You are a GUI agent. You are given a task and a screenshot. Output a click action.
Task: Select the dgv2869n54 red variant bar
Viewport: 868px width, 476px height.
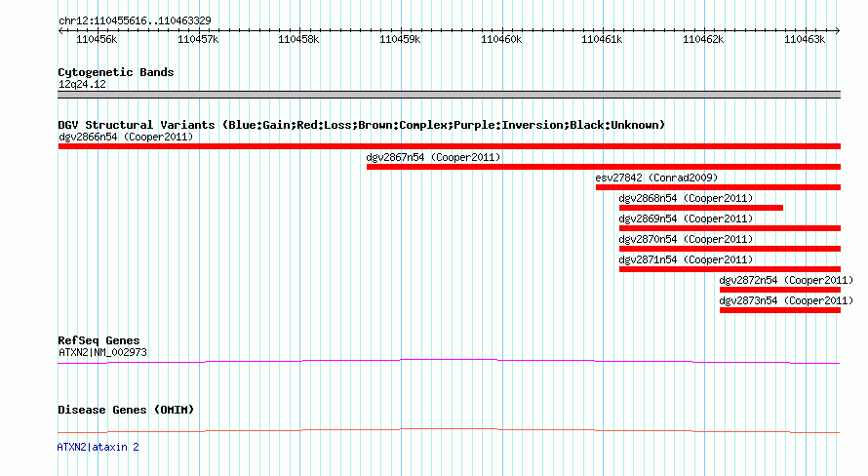730,228
